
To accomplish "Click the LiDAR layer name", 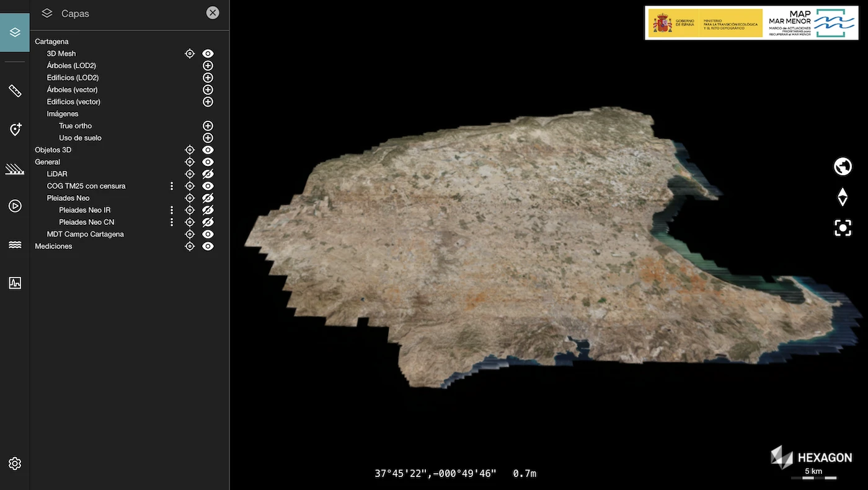I will pos(57,174).
